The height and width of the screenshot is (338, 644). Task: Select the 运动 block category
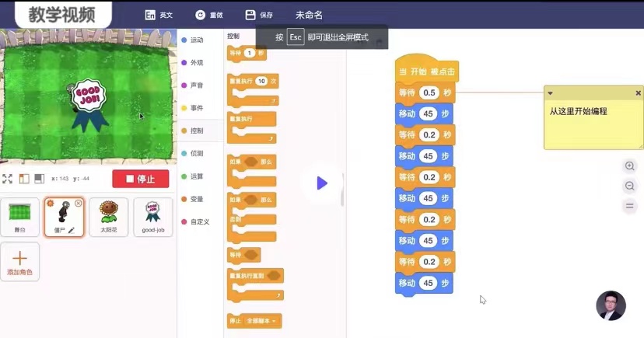click(x=193, y=40)
